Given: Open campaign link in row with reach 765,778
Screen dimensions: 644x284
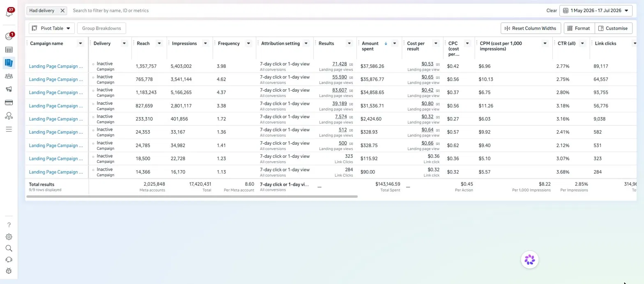Looking at the screenshot, I should click(x=56, y=79).
